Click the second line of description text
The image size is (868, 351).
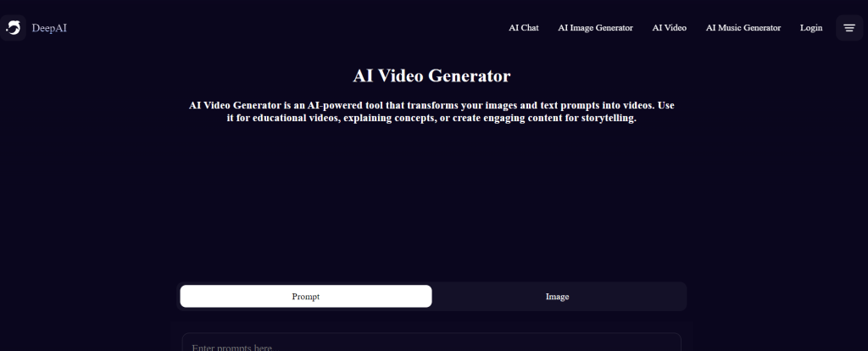pyautogui.click(x=431, y=119)
